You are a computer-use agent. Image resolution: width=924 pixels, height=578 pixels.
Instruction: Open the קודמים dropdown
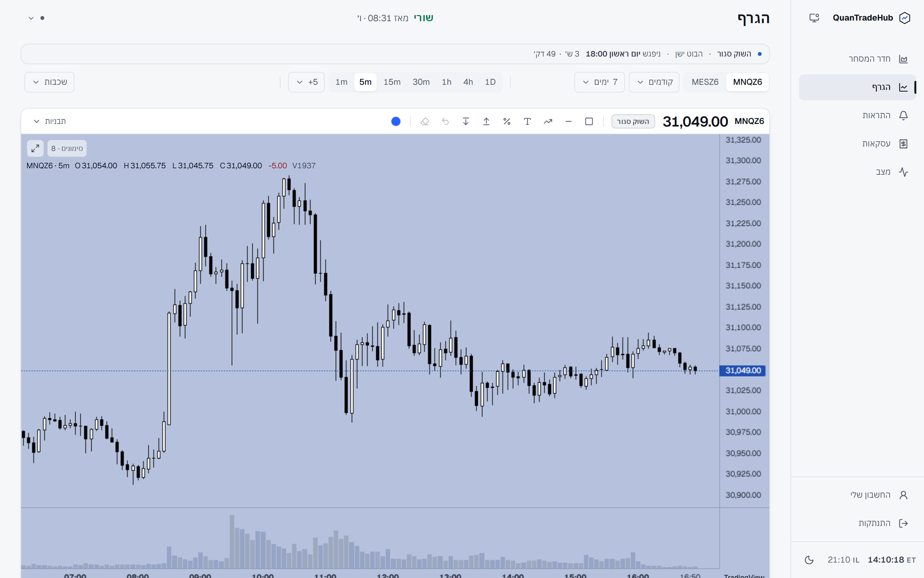(654, 82)
